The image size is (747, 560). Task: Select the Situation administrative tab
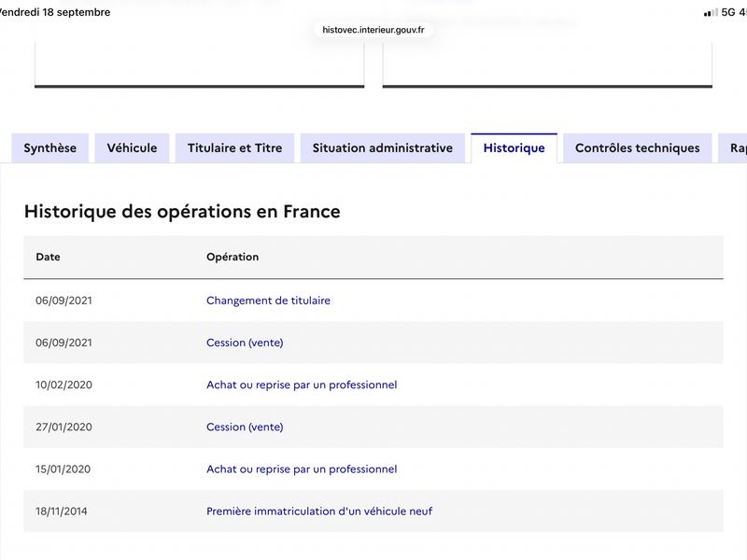coord(383,148)
